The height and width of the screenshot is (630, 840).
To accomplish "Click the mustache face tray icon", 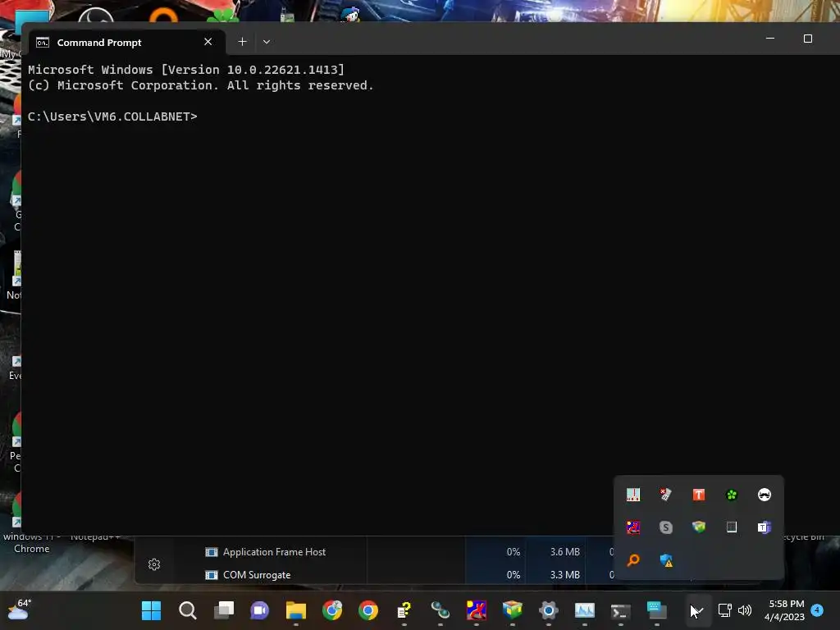I will (765, 495).
